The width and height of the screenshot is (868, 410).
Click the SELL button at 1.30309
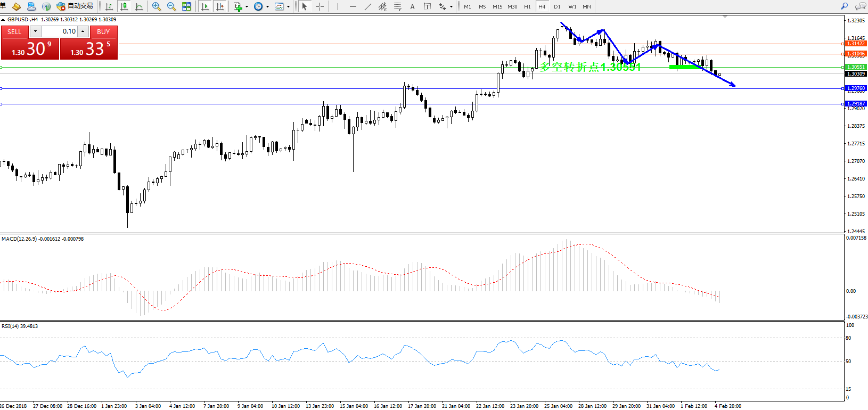point(30,49)
